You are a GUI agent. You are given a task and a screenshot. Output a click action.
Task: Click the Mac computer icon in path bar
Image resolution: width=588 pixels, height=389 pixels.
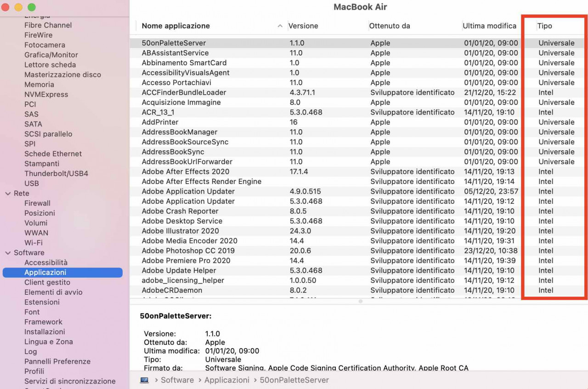(144, 380)
